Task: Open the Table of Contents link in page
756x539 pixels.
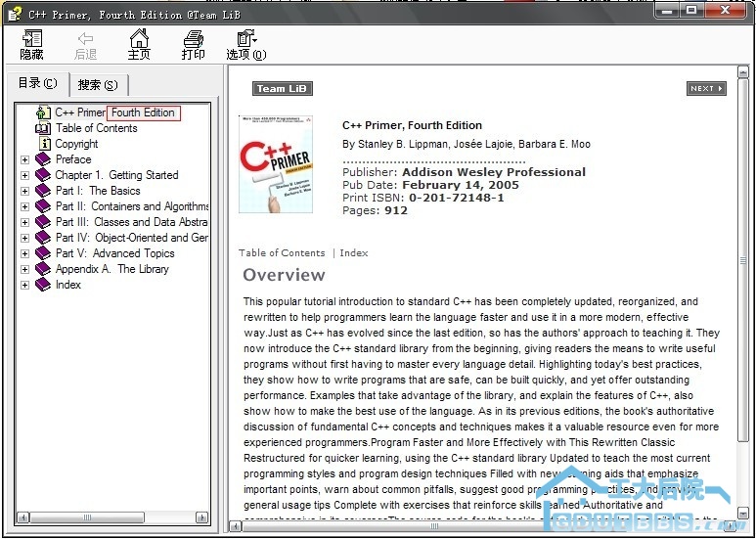Action: coord(282,252)
